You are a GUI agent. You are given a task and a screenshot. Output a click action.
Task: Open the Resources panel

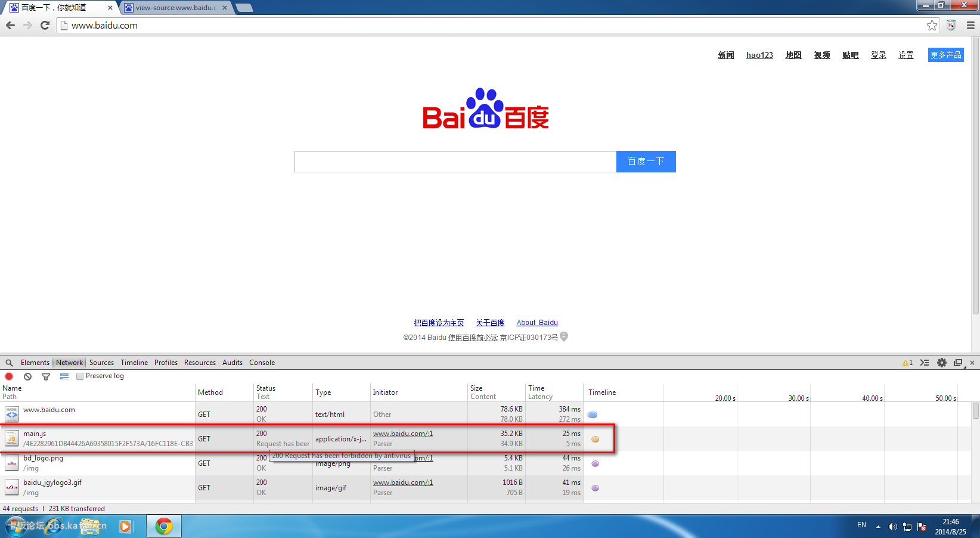[200, 363]
